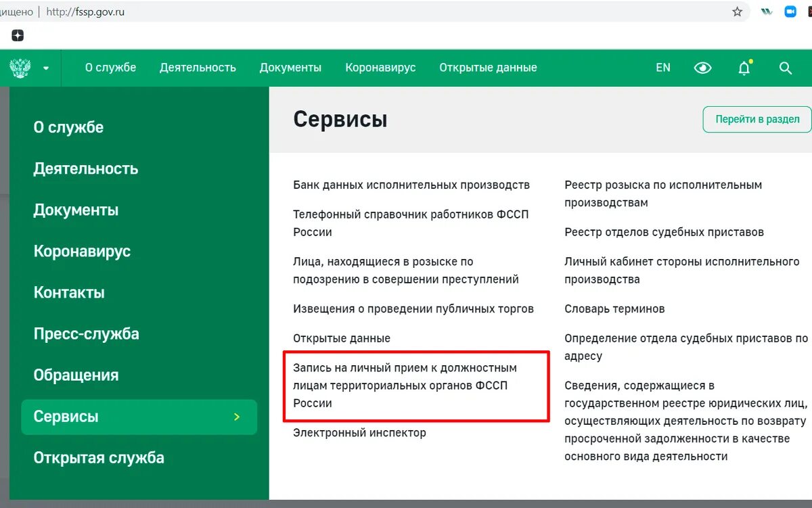Select sidebar item О службе
This screenshot has height=508, width=812.
68,127
